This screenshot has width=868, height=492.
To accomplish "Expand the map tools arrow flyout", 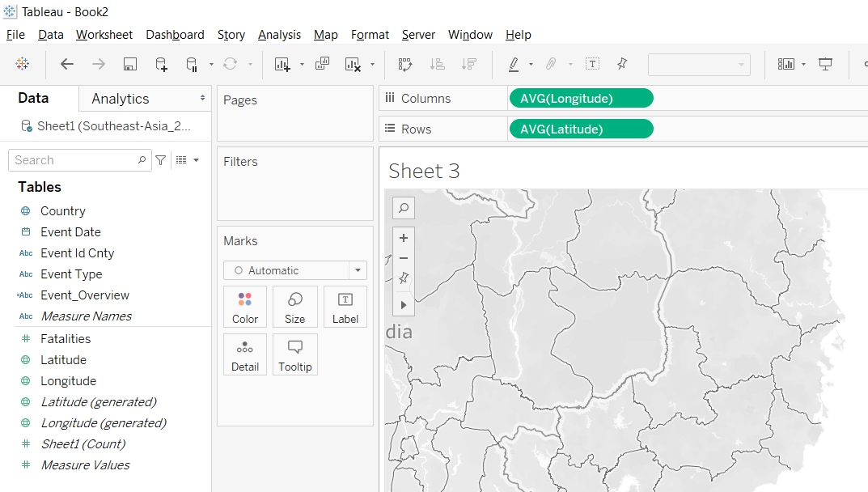I will [404, 305].
